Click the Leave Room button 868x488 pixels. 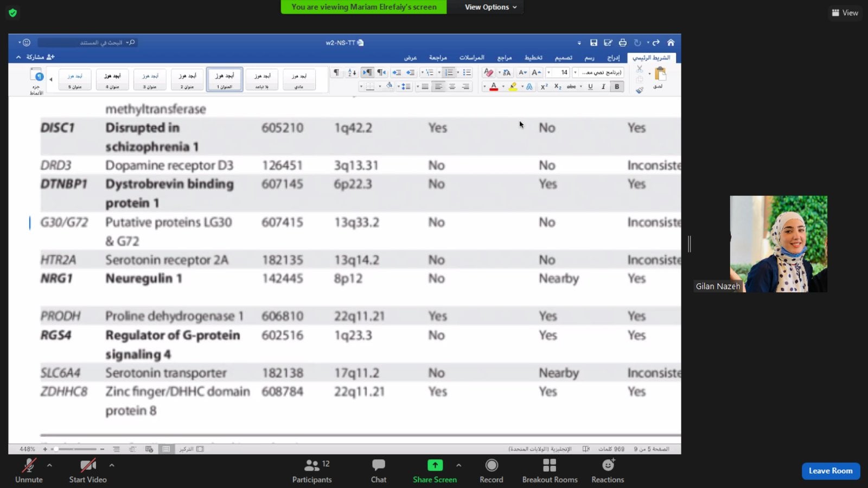[830, 471]
